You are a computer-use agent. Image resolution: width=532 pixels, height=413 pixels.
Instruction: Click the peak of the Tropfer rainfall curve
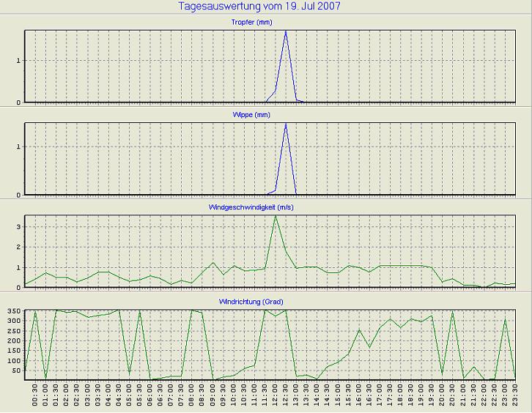286,31
